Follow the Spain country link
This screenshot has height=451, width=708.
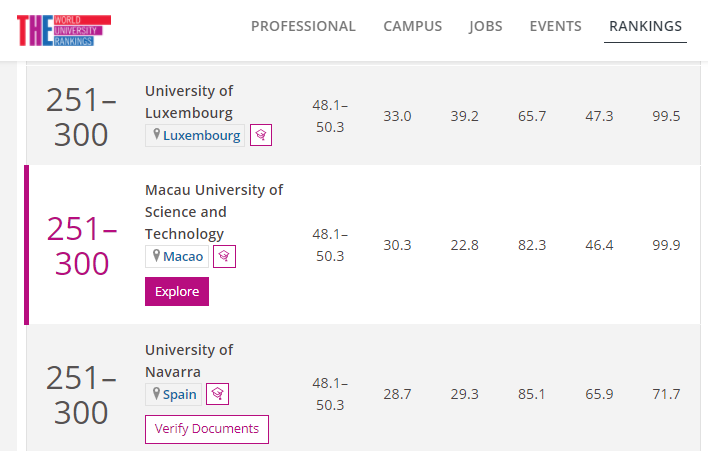[180, 394]
